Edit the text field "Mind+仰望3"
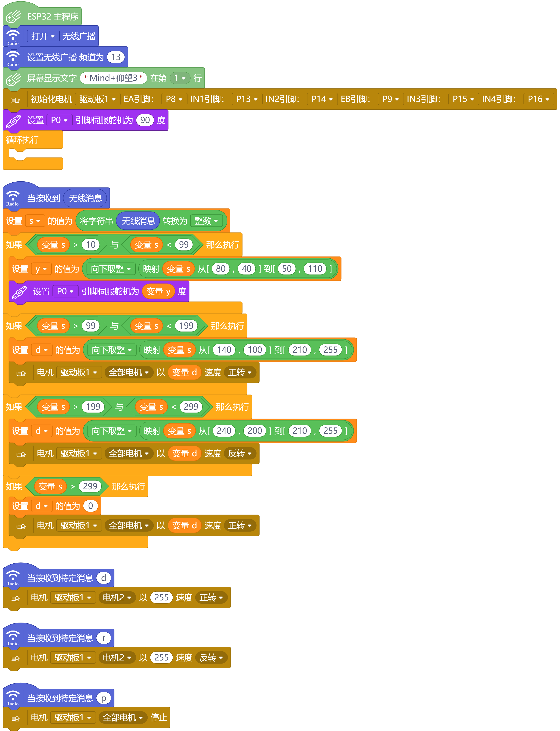Viewport: 560px width, 731px height. 114,78
